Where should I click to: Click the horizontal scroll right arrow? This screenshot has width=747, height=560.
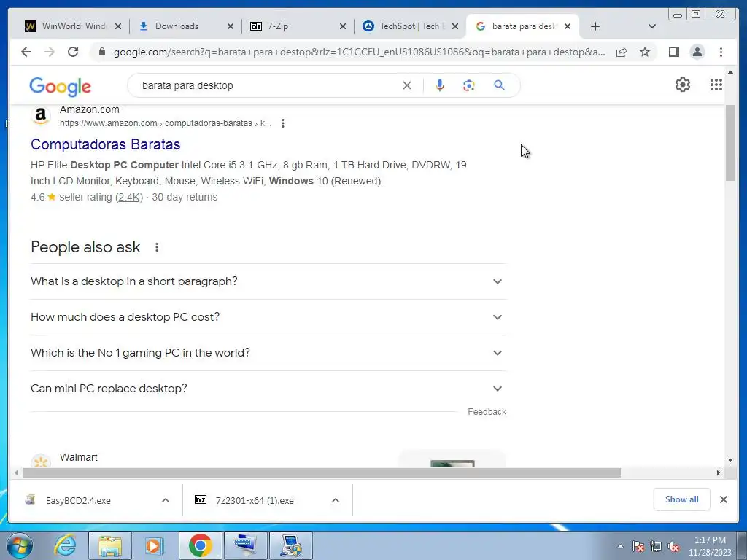719,472
